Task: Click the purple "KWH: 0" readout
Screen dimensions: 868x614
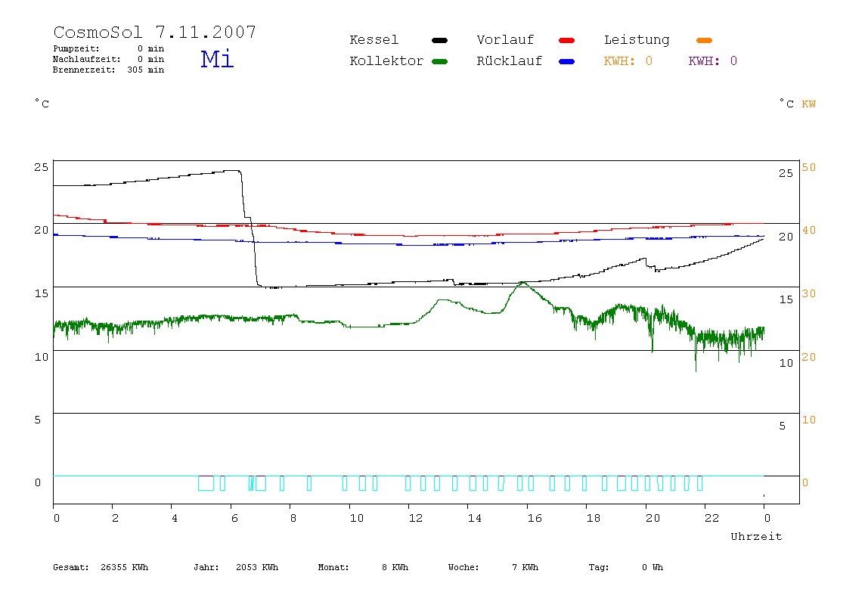Action: [713, 61]
